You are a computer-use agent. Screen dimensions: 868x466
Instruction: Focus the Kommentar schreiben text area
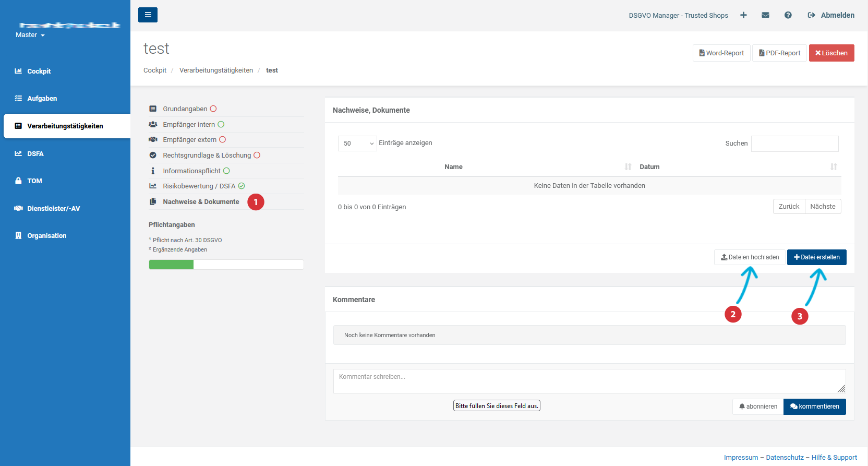point(589,381)
